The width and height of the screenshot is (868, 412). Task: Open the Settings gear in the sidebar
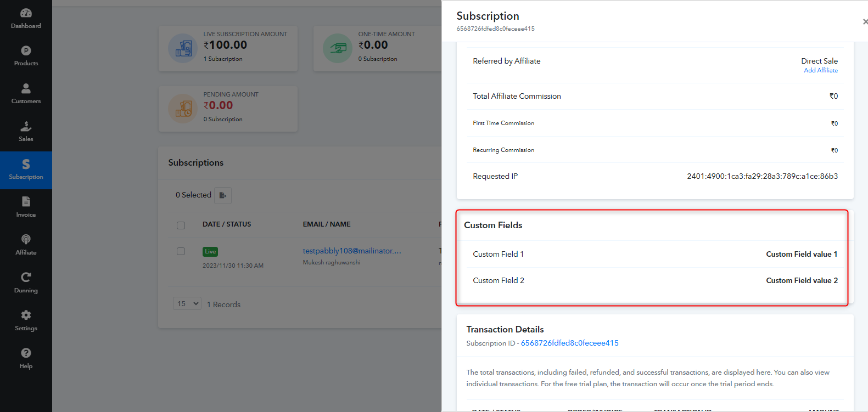click(26, 315)
